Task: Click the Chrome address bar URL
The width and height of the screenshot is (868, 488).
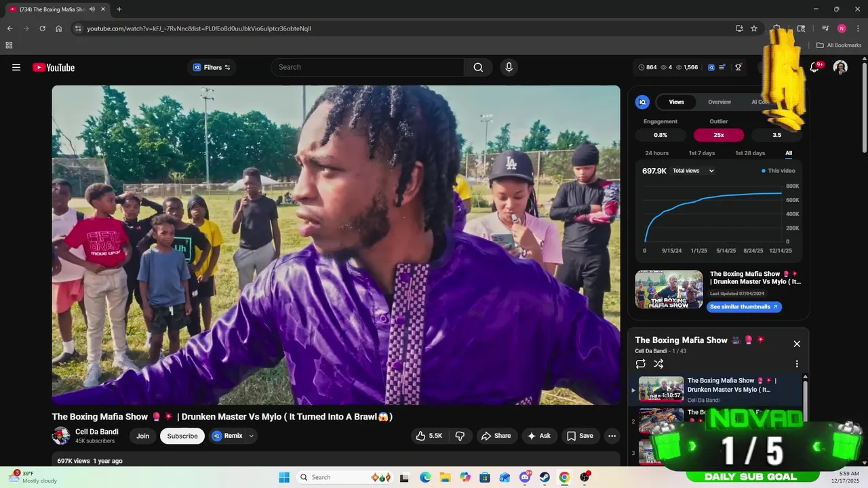Action: pos(199,28)
